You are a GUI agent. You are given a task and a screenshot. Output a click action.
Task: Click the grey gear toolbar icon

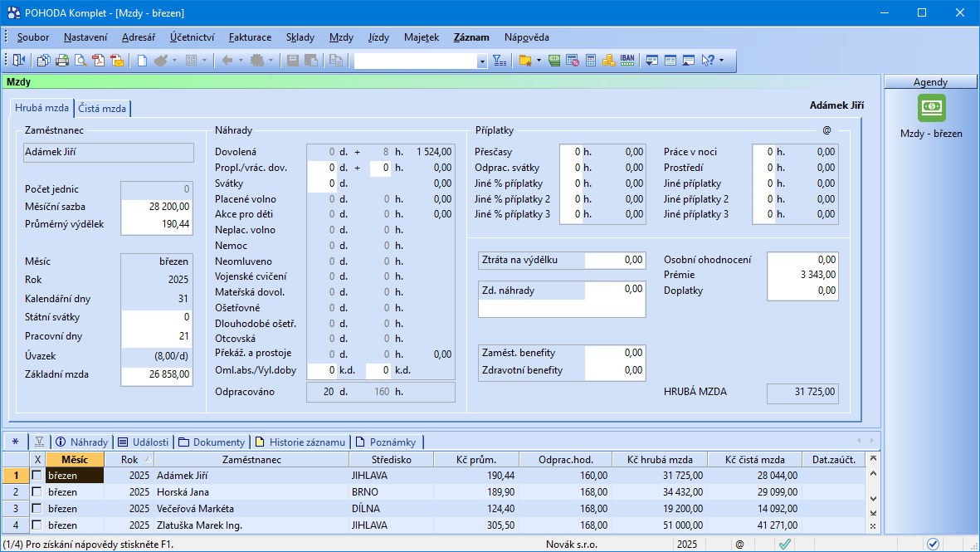[257, 61]
